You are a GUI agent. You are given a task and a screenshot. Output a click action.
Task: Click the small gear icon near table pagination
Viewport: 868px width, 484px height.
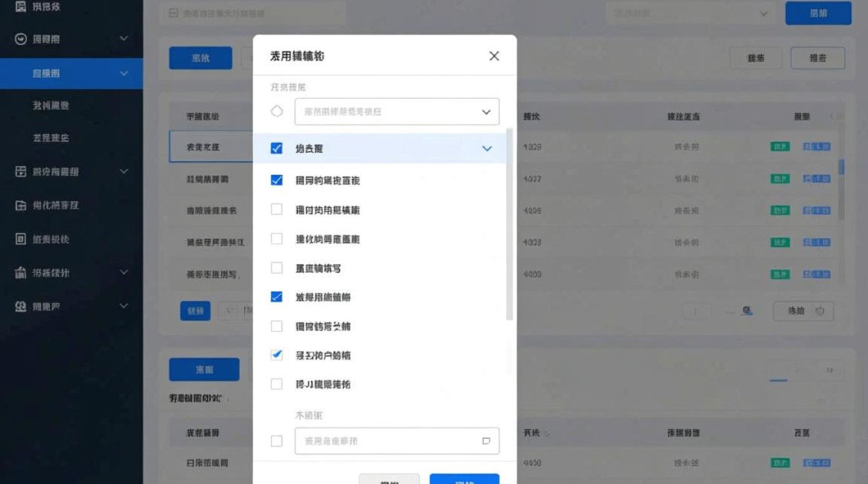pyautogui.click(x=747, y=310)
